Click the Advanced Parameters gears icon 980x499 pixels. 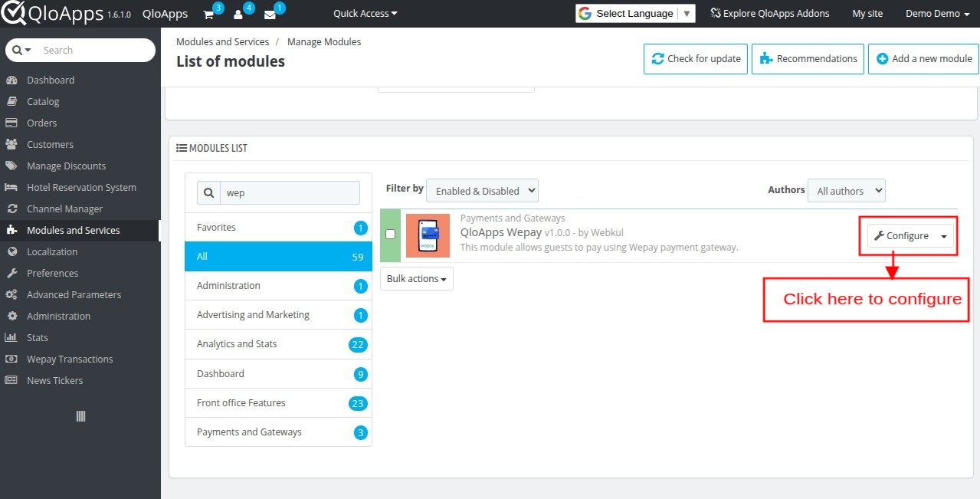(x=11, y=294)
